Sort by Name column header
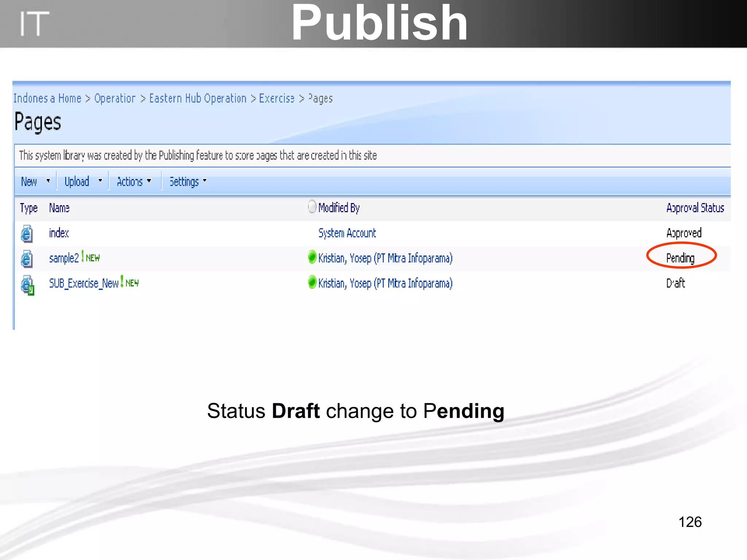Image resolution: width=747 pixels, height=560 pixels. coord(59,208)
